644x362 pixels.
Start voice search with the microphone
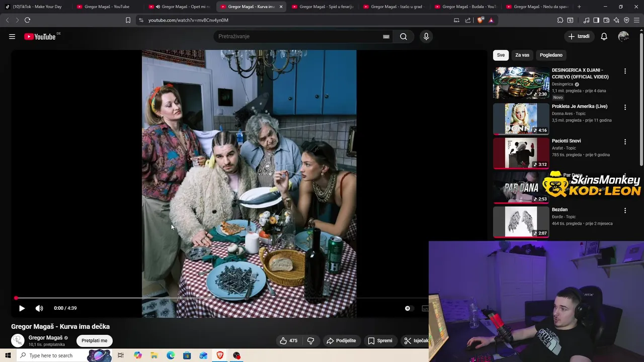tap(426, 36)
